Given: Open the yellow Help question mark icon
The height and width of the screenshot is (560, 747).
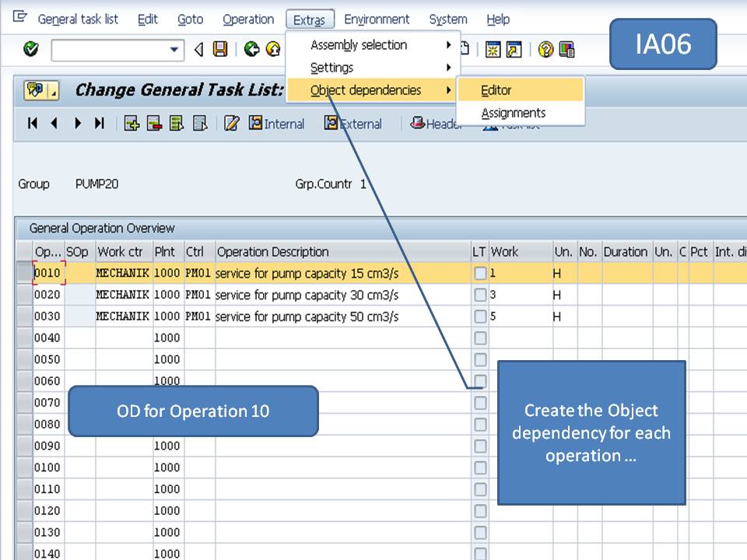Looking at the screenshot, I should pyautogui.click(x=545, y=49).
